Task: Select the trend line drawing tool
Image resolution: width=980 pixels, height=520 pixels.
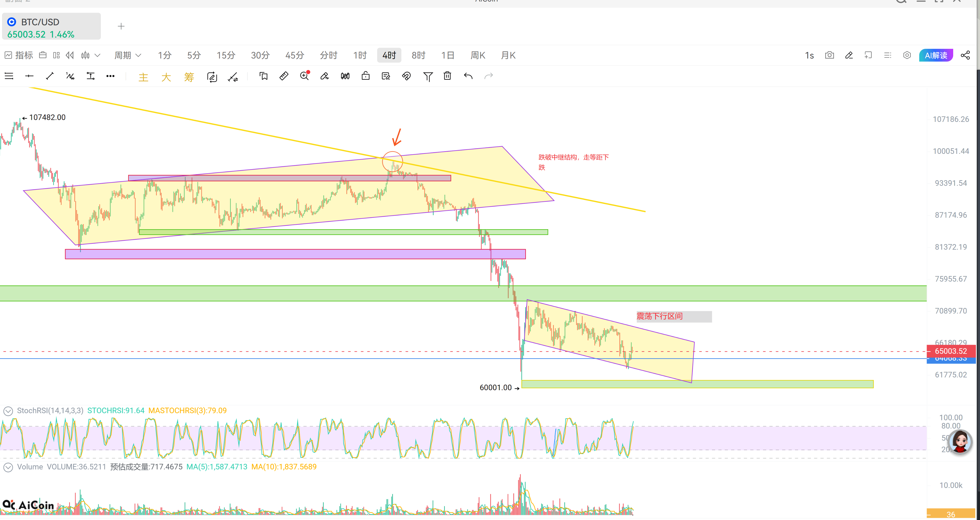Action: 50,76
